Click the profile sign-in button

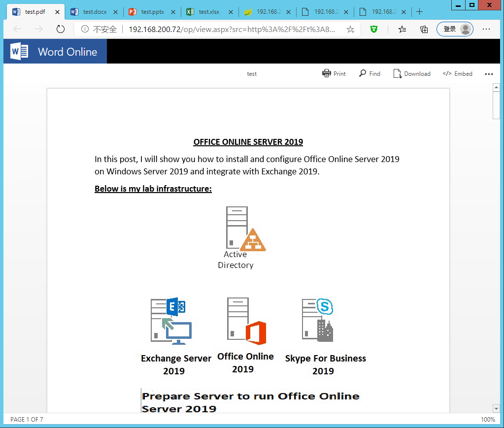tap(454, 29)
